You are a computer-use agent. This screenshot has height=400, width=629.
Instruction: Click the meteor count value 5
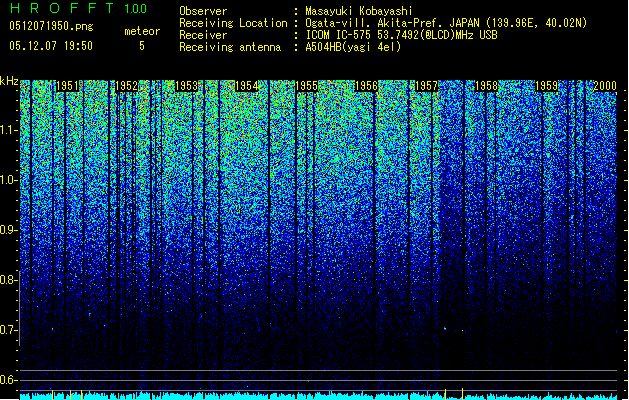(142, 46)
